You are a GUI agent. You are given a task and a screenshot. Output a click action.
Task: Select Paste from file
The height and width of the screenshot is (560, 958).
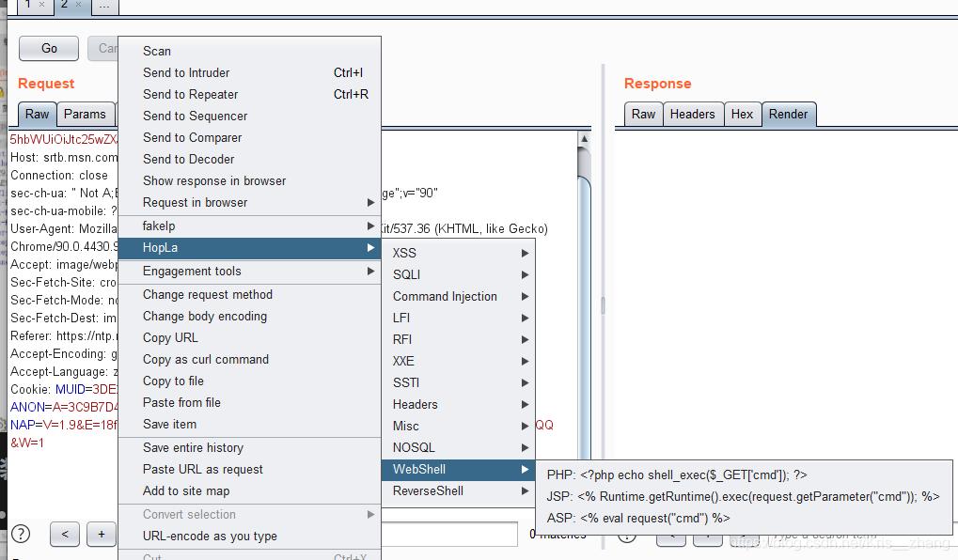coord(249,403)
